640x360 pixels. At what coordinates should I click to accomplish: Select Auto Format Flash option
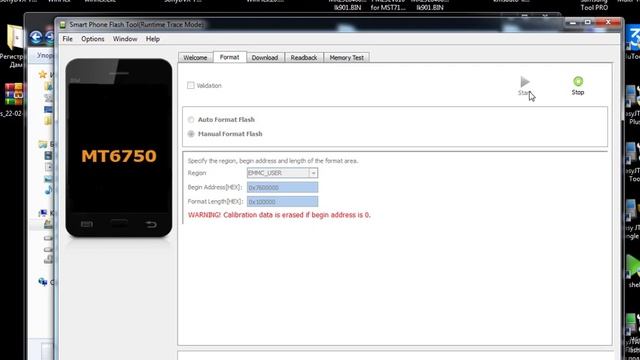click(191, 120)
